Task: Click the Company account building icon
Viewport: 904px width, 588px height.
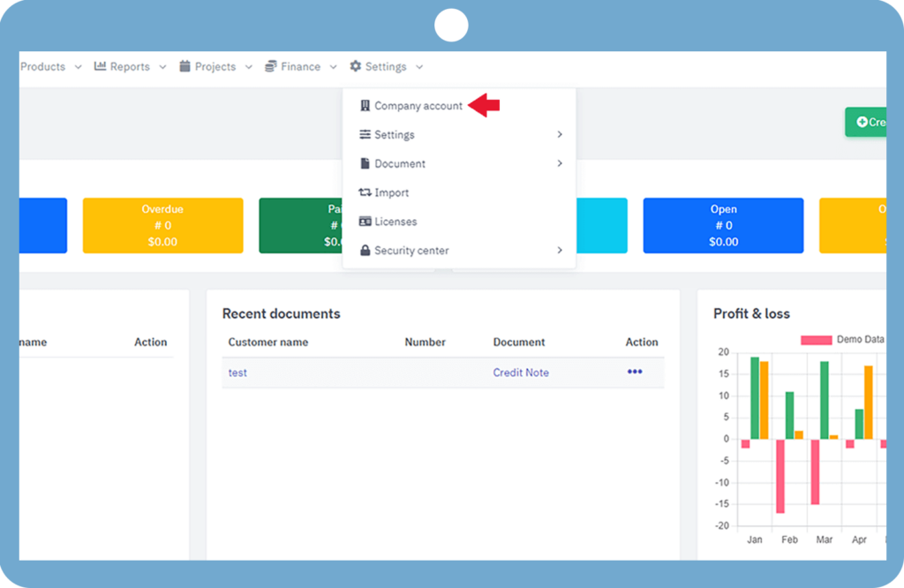Action: (365, 105)
